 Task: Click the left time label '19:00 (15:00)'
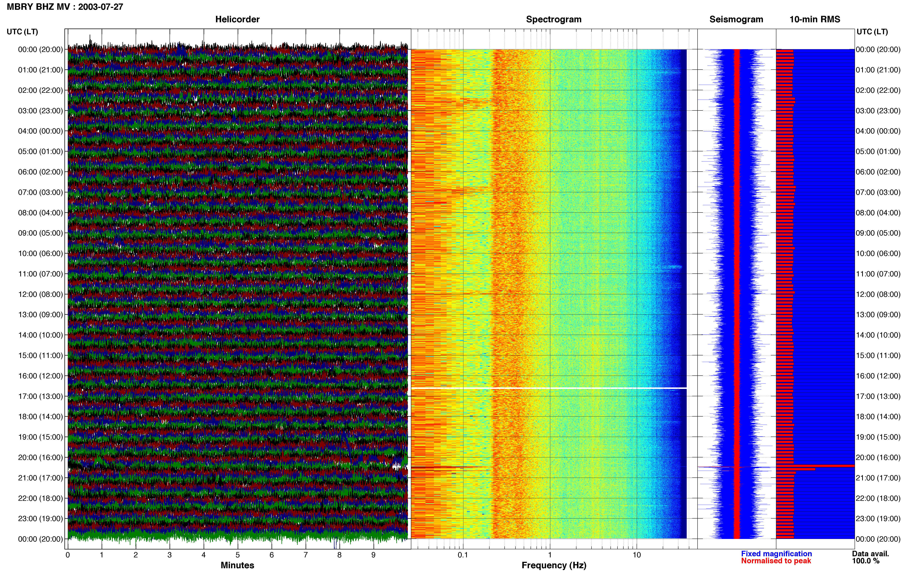41,437
